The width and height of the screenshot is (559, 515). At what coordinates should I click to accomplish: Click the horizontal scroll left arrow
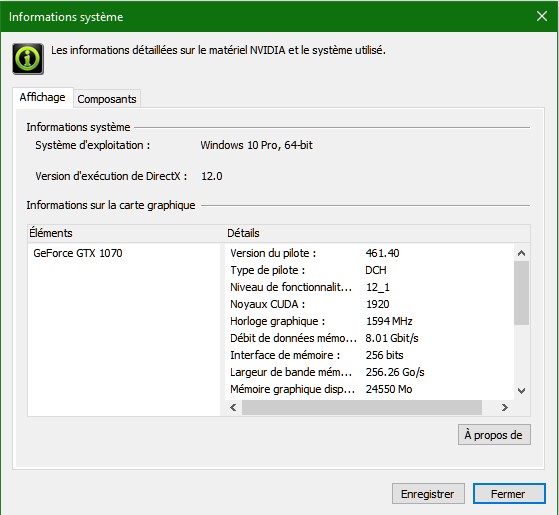(x=233, y=407)
